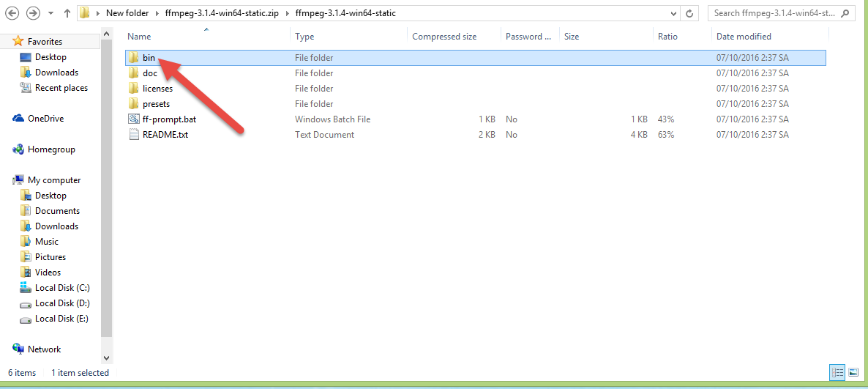Open Desktop under Favorites
Screen dimensions: 868x389
tap(50, 57)
